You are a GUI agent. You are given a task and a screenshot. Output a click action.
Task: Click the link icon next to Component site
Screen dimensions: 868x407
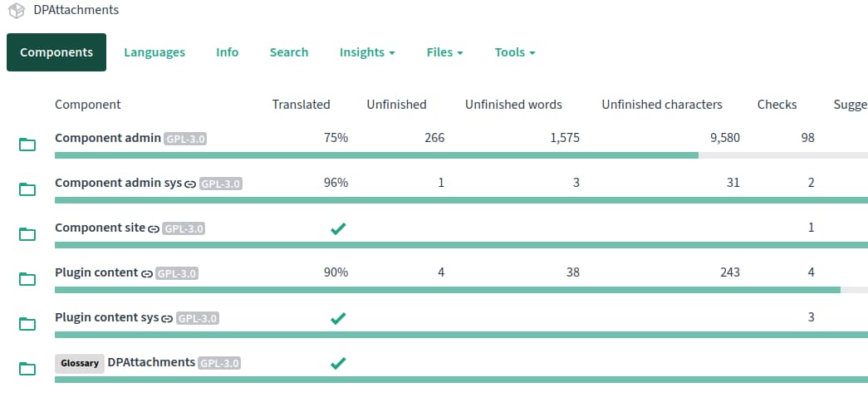pos(153,228)
